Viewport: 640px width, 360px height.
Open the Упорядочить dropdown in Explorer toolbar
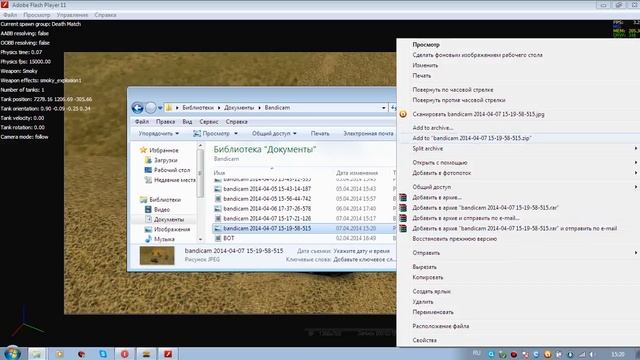point(158,133)
